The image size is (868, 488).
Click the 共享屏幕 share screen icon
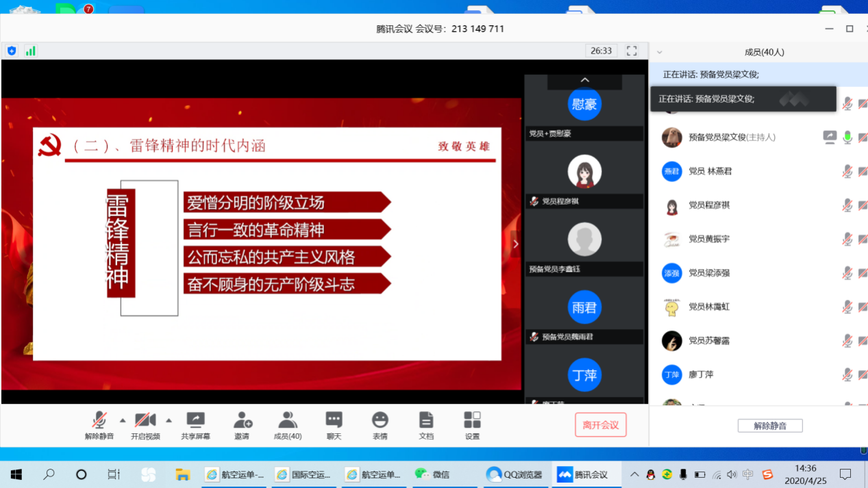pos(195,420)
